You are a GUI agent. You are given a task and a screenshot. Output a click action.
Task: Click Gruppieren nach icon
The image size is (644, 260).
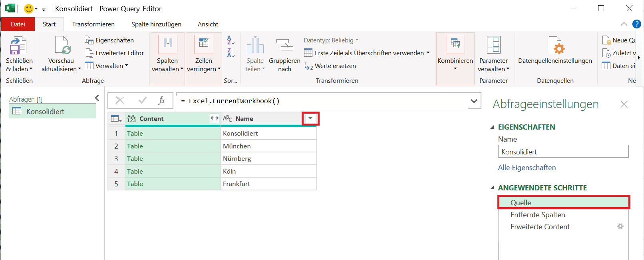click(285, 45)
